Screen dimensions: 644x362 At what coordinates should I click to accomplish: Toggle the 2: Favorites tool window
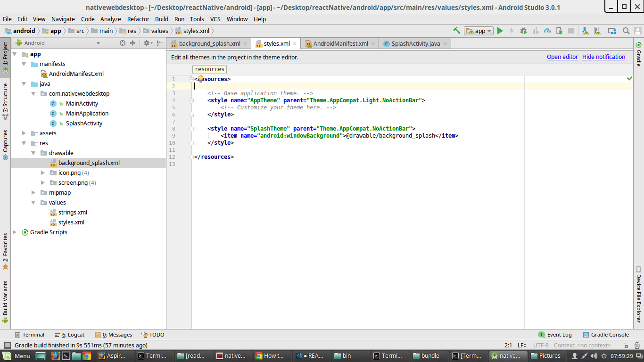point(5,251)
